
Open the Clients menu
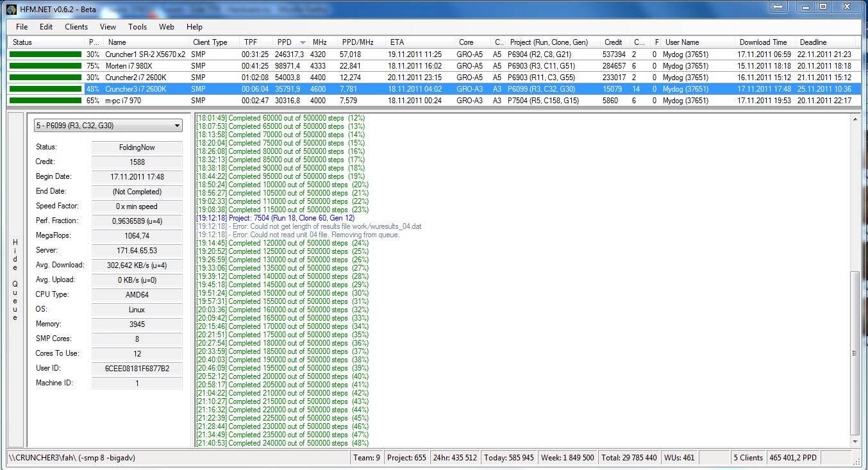76,27
